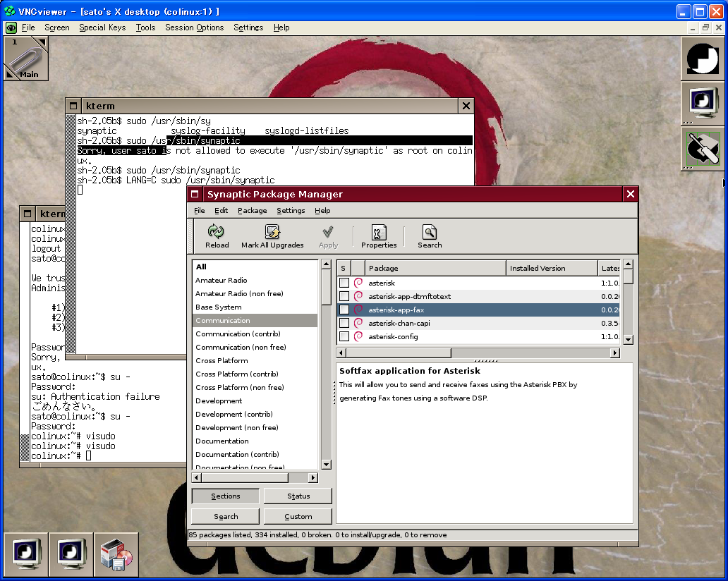
Task: Click scroll-up arrow of sections list
Action: (x=326, y=264)
